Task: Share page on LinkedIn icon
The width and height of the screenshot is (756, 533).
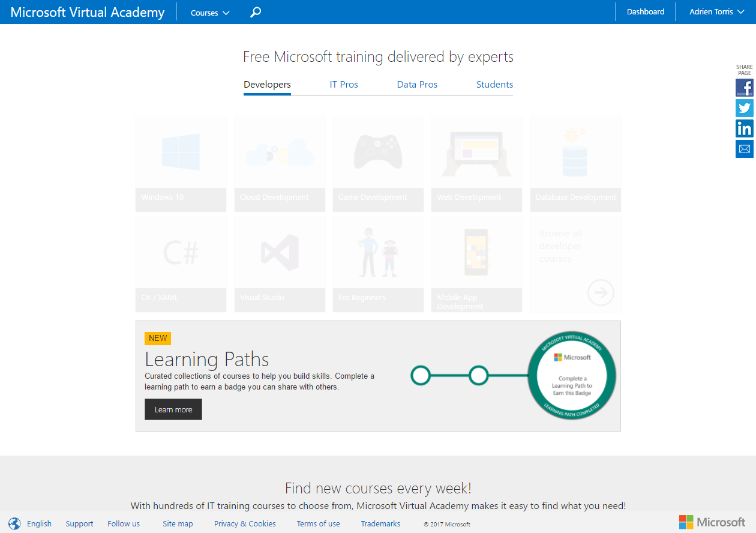Action: point(745,128)
